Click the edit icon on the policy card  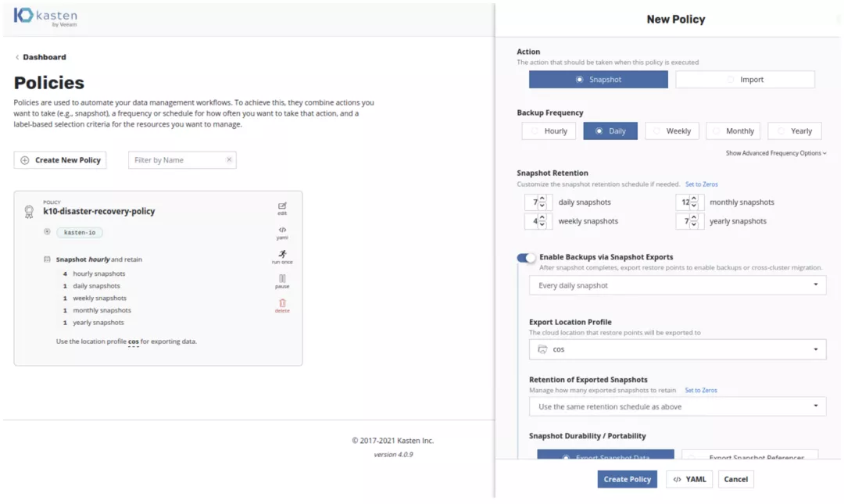pyautogui.click(x=282, y=207)
